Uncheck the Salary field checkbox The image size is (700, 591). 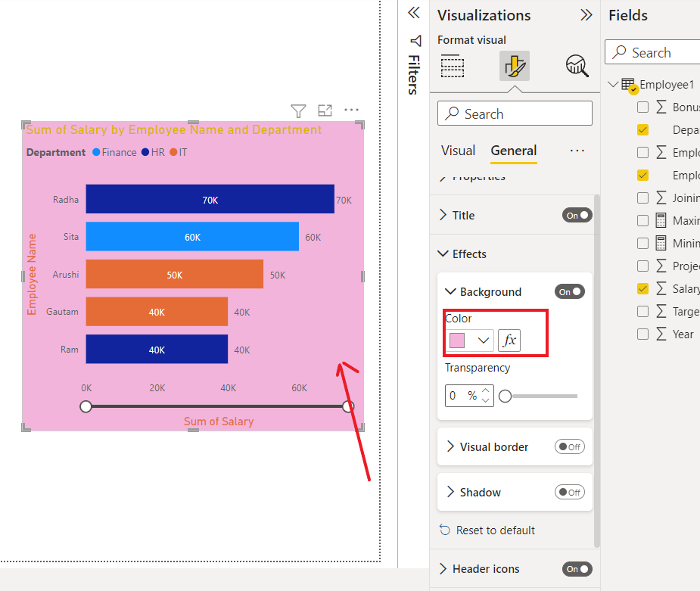click(x=642, y=288)
